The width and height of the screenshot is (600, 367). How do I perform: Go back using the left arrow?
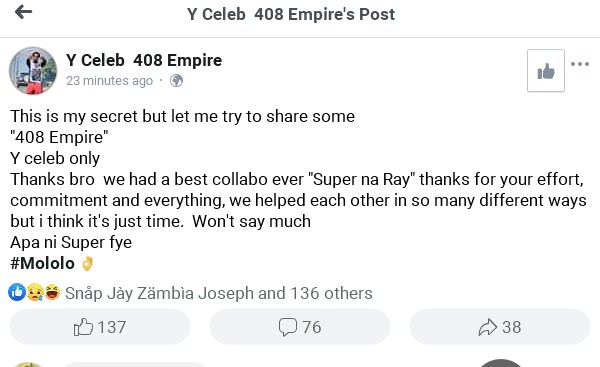pos(23,12)
